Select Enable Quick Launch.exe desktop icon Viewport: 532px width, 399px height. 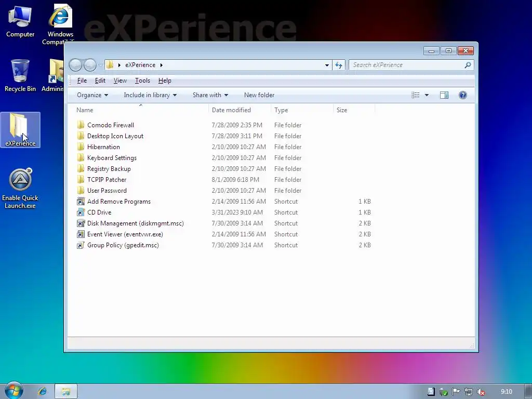coord(20,189)
